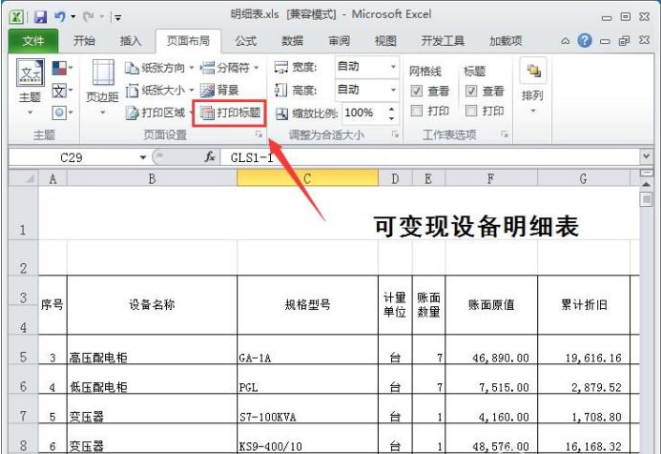Screen dimensions: 661x454
Task: Open Customize Quick Access Toolbar dropdown
Action: [118, 18]
